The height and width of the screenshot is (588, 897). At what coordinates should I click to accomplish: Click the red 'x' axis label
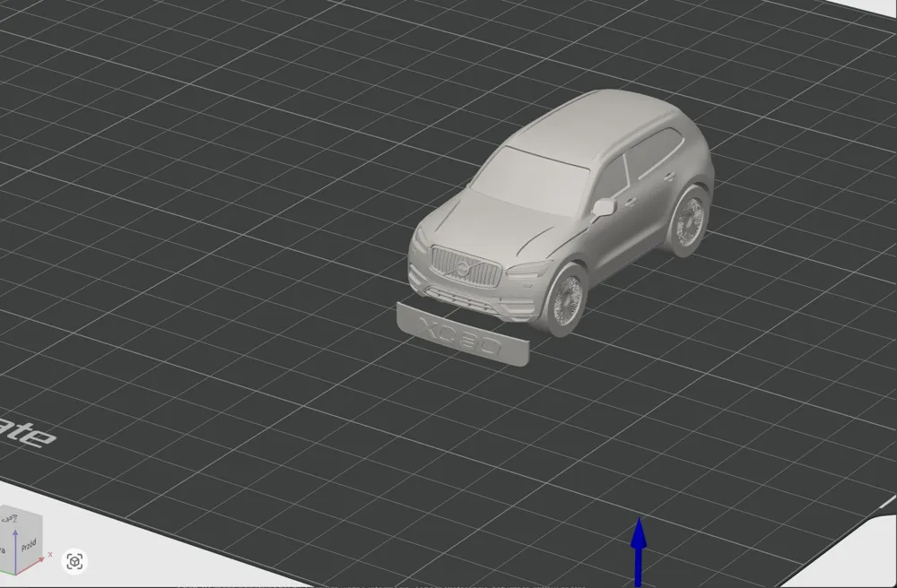click(49, 555)
